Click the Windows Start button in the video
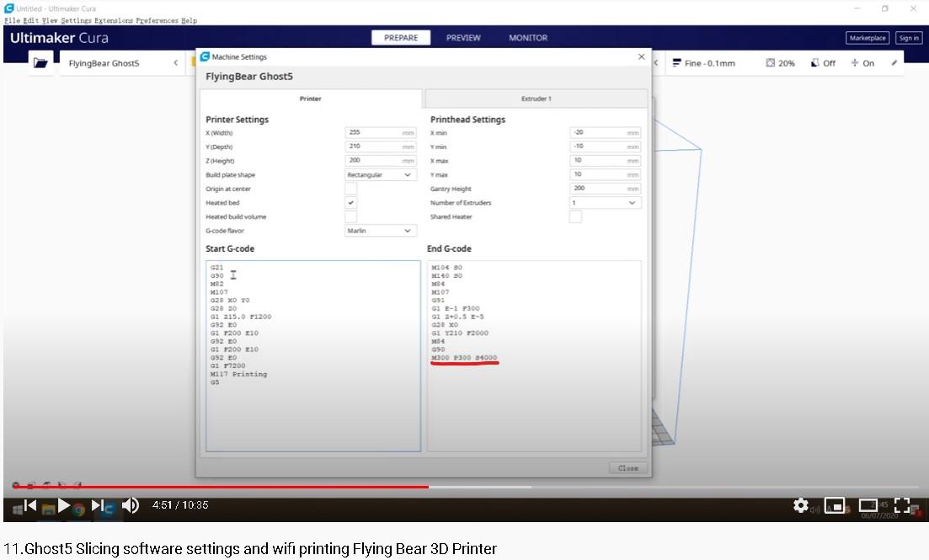This screenshot has height=560, width=929. (x=18, y=509)
